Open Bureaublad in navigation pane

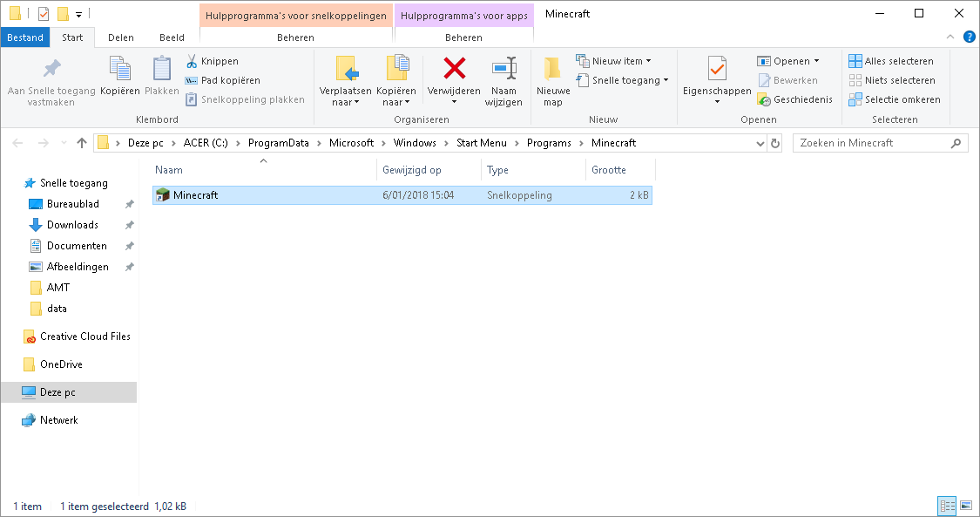72,204
